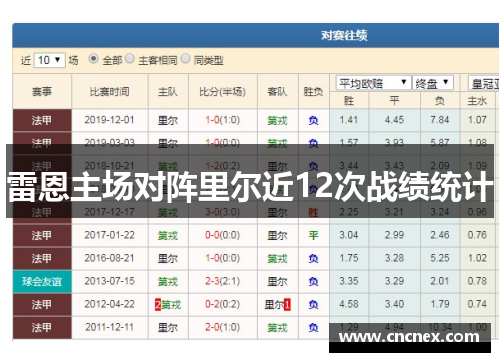This screenshot has height=362, width=500.
Task: Open the 皇冠 bookmaker dropdown
Action: (483, 83)
